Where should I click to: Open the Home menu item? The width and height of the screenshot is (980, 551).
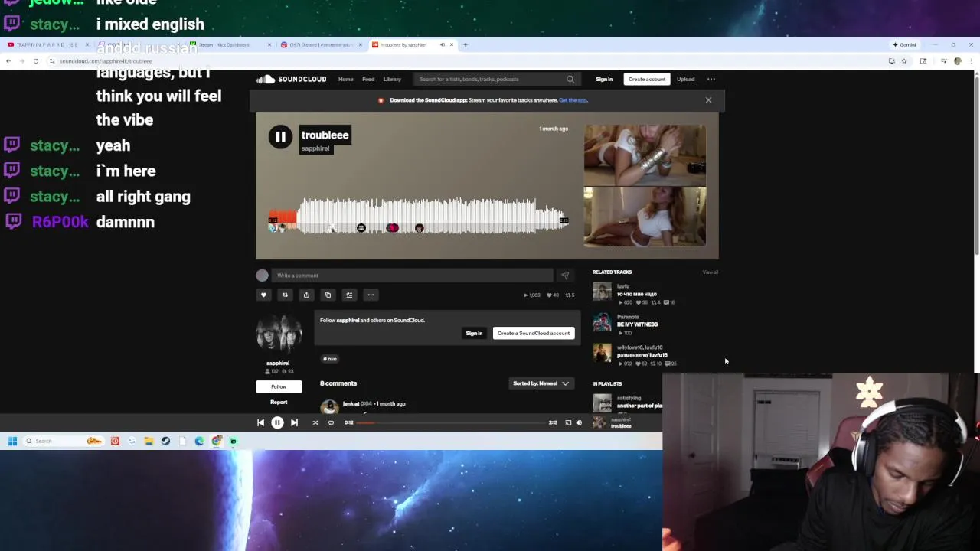pos(346,79)
